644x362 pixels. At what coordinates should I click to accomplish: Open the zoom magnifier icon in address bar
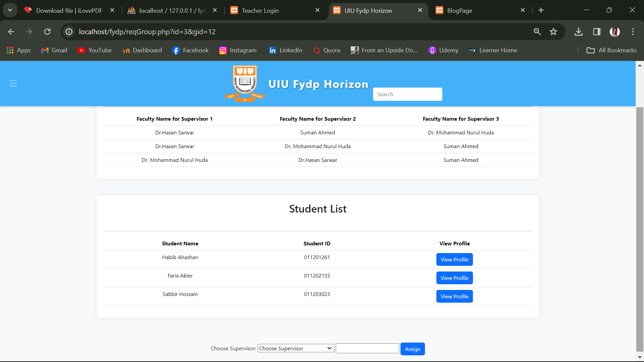(x=537, y=32)
